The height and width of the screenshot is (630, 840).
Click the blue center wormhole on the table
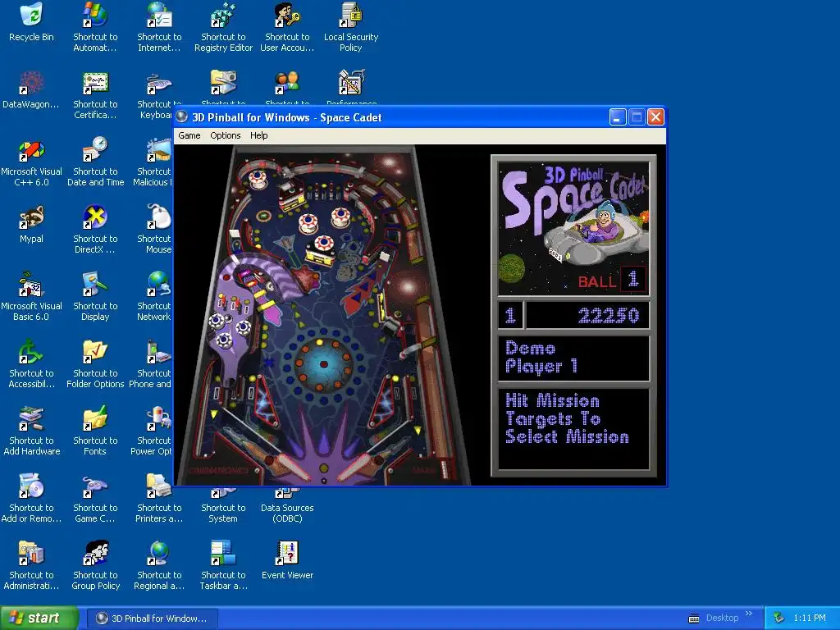tap(323, 364)
